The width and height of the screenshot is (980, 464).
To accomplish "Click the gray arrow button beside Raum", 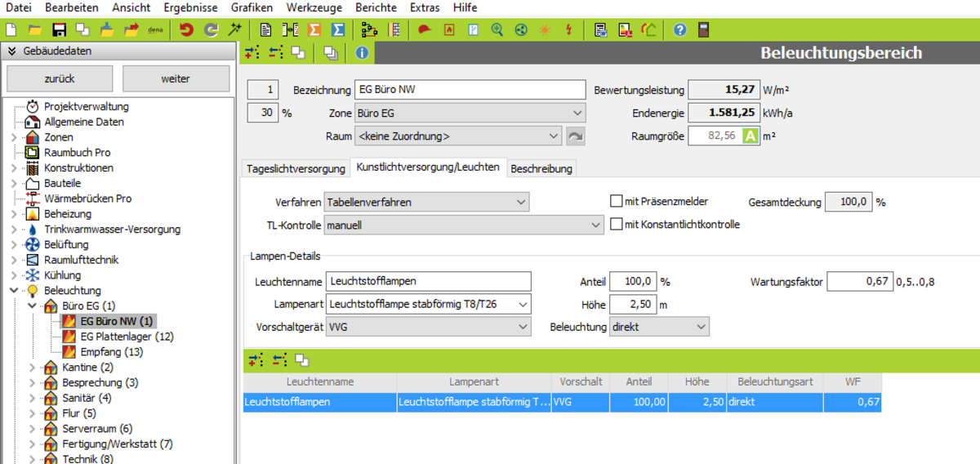I will pos(576,136).
